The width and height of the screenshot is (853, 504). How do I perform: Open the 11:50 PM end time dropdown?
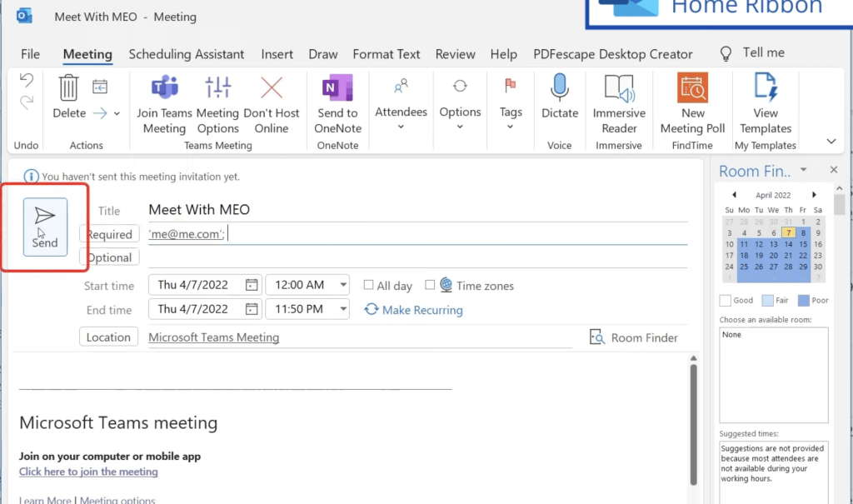pos(343,309)
